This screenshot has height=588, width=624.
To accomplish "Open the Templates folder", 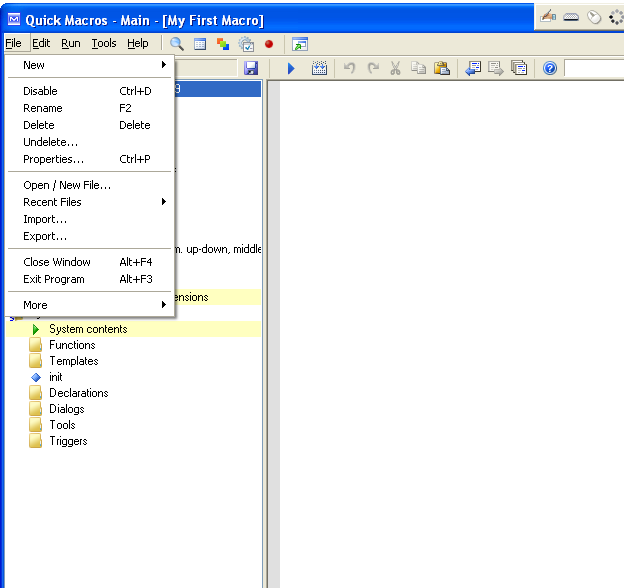I will (x=74, y=361).
